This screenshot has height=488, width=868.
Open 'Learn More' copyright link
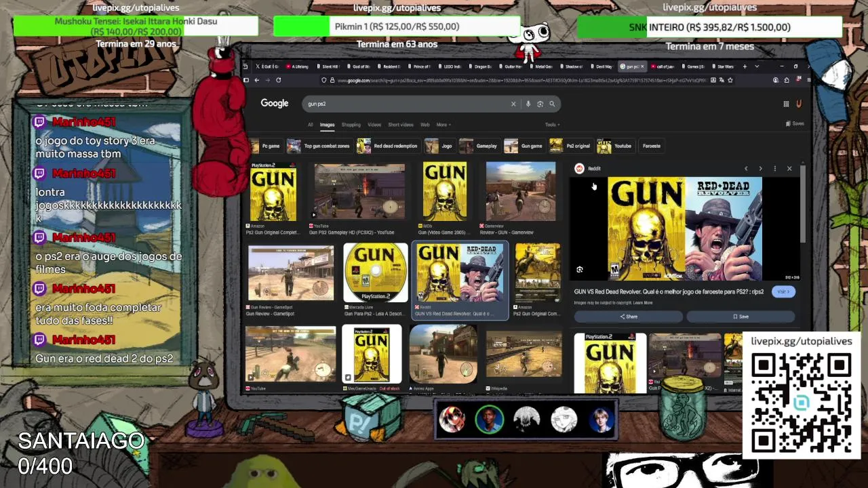tap(643, 303)
